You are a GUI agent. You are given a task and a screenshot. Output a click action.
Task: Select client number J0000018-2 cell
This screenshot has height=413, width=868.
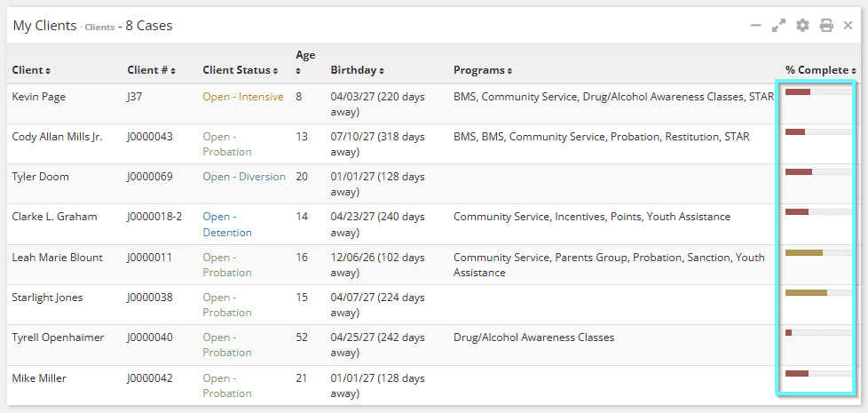pyautogui.click(x=154, y=217)
